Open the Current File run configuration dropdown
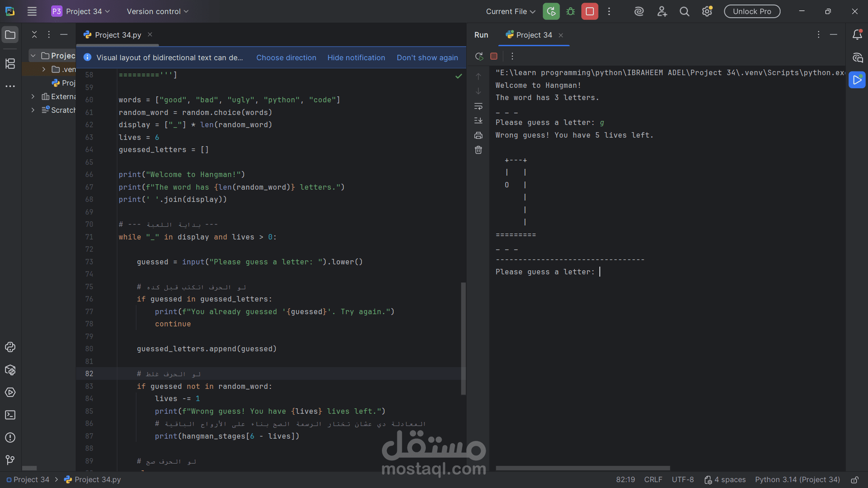The width and height of the screenshot is (868, 488). (x=510, y=11)
